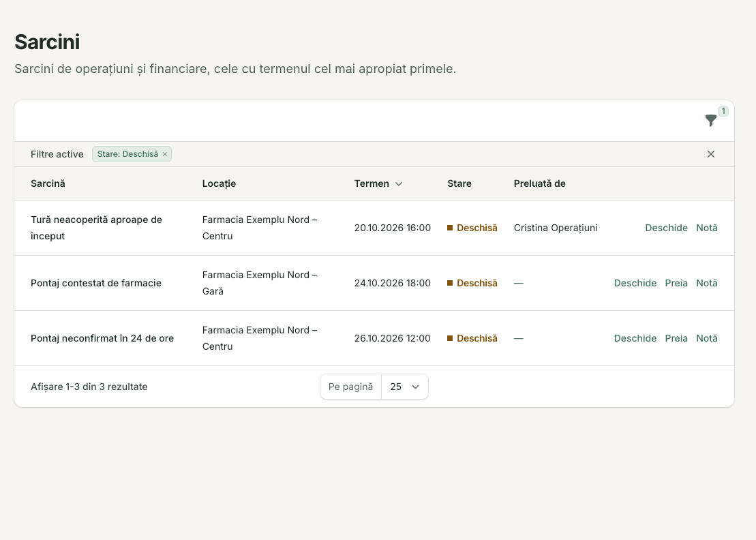The height and width of the screenshot is (540, 756).
Task: Click the assignee 'Cristina Operațiuni'
Action: coord(556,228)
